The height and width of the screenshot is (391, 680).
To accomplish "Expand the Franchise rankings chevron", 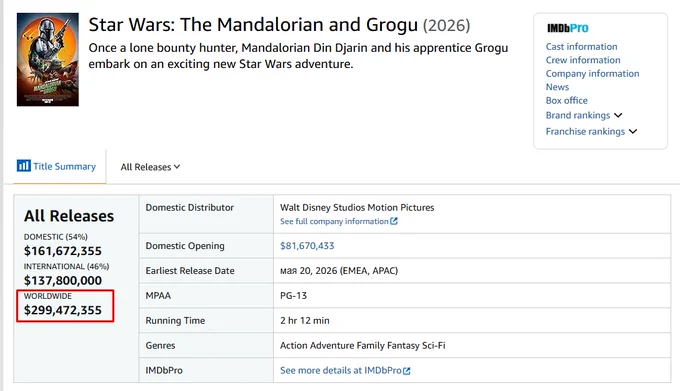I will tap(633, 131).
